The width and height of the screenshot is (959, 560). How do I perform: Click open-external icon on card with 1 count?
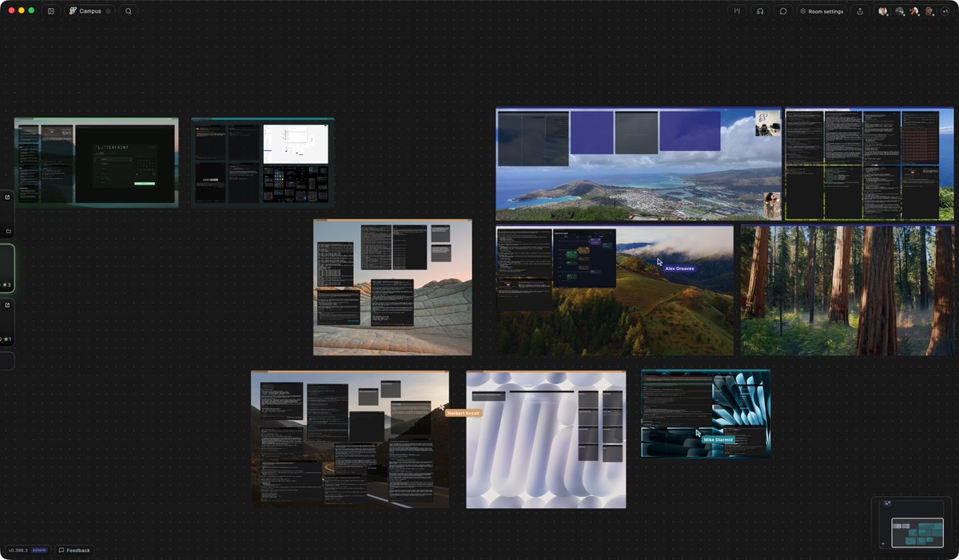click(x=7, y=305)
